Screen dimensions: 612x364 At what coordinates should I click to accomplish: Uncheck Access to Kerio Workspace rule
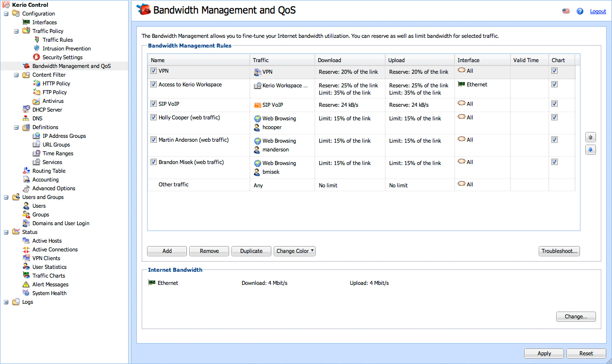pos(153,84)
